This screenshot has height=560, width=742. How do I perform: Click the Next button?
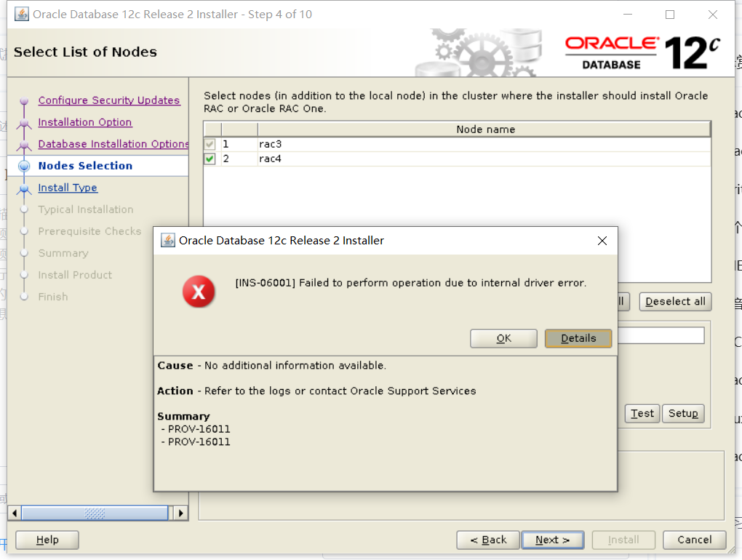point(553,540)
